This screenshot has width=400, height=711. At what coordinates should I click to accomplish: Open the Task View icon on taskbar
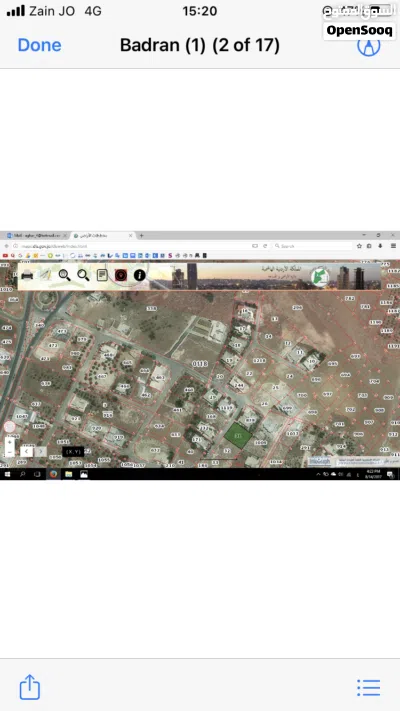[x=38, y=474]
